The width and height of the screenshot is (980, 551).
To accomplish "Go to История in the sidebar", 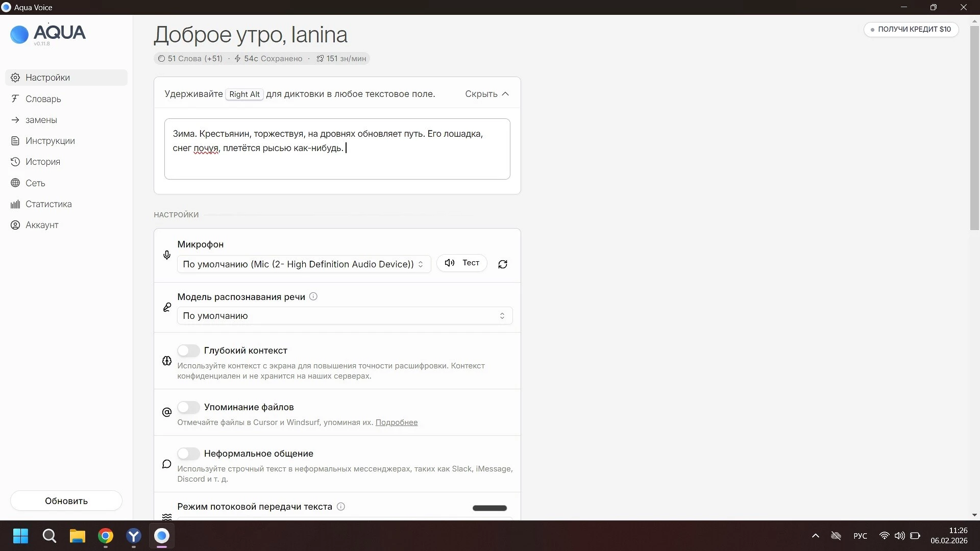I will coord(43,162).
